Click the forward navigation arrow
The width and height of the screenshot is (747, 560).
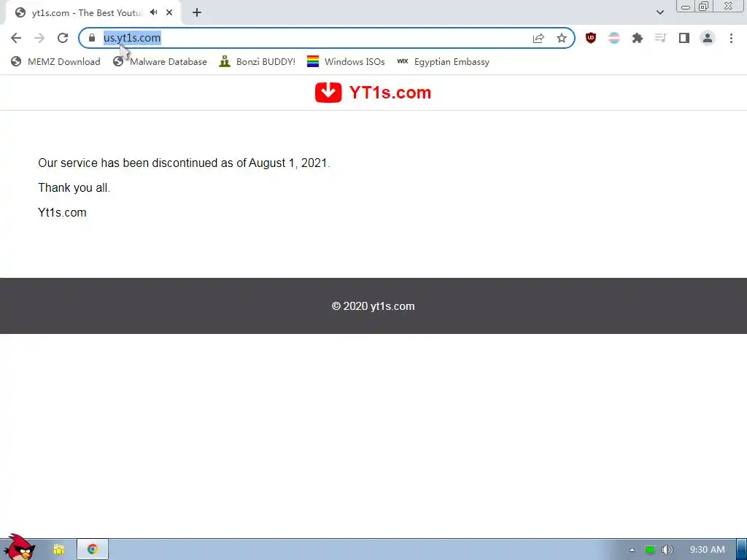point(39,38)
